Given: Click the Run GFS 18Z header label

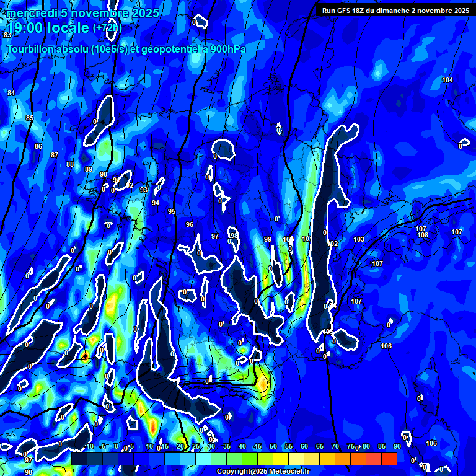Looking at the screenshot, I should (395, 11).
